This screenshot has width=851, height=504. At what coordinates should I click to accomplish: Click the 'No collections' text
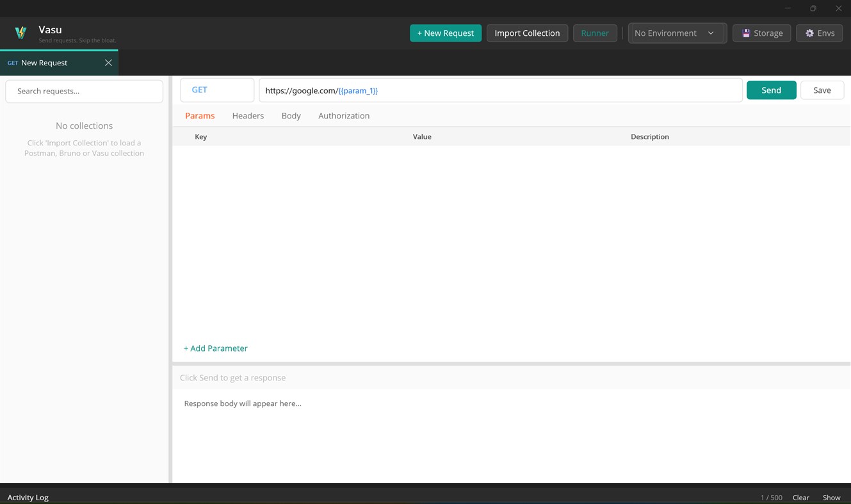[x=84, y=126]
